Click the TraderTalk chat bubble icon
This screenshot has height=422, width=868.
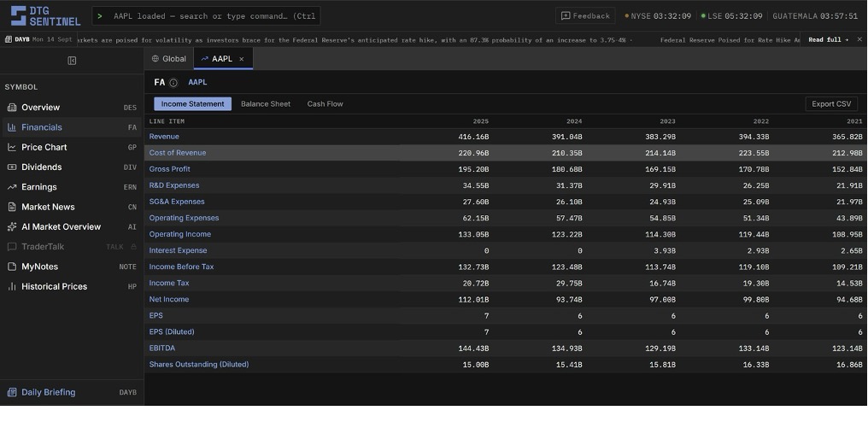(x=12, y=247)
